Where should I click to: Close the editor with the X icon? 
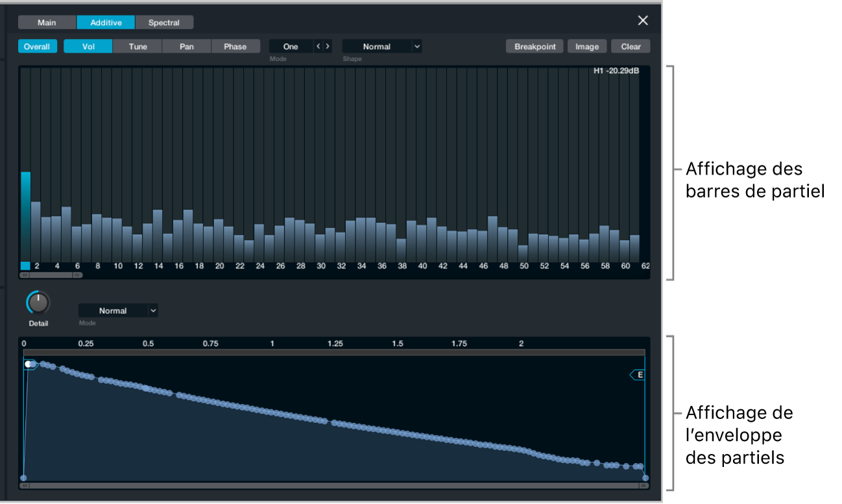pos(643,21)
